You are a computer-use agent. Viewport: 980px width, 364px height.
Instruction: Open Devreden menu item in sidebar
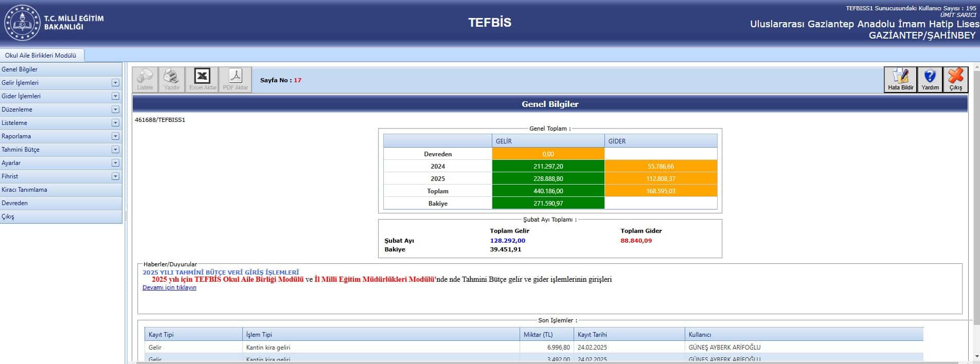(61, 203)
